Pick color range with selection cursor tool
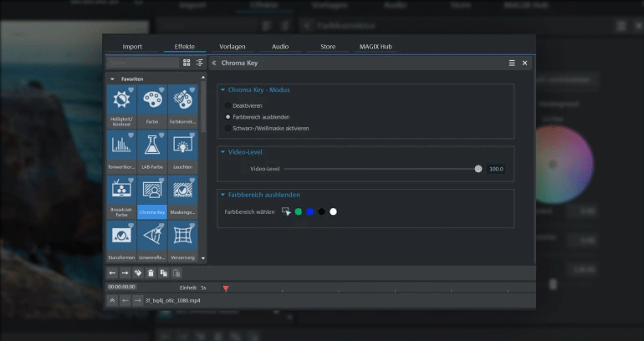The image size is (644, 341). click(x=286, y=211)
